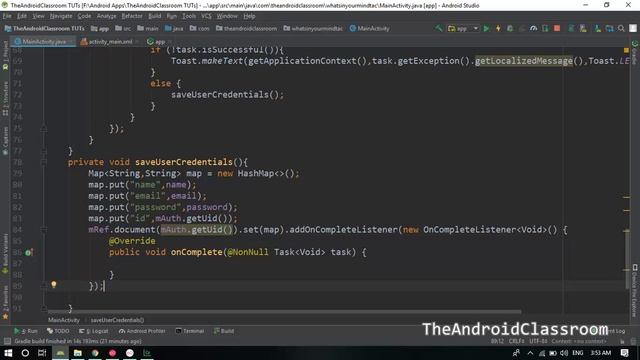This screenshot has height=360, width=640.
Task: Open the Code menu
Action: coord(84,16)
